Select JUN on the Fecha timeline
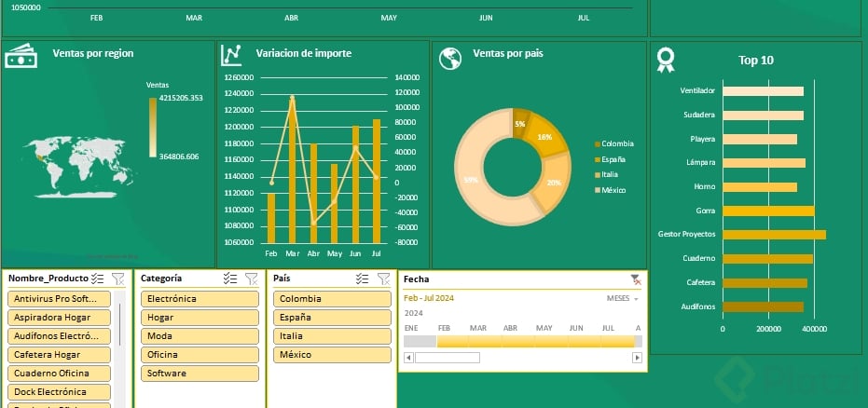This screenshot has width=868, height=408. tap(584, 341)
